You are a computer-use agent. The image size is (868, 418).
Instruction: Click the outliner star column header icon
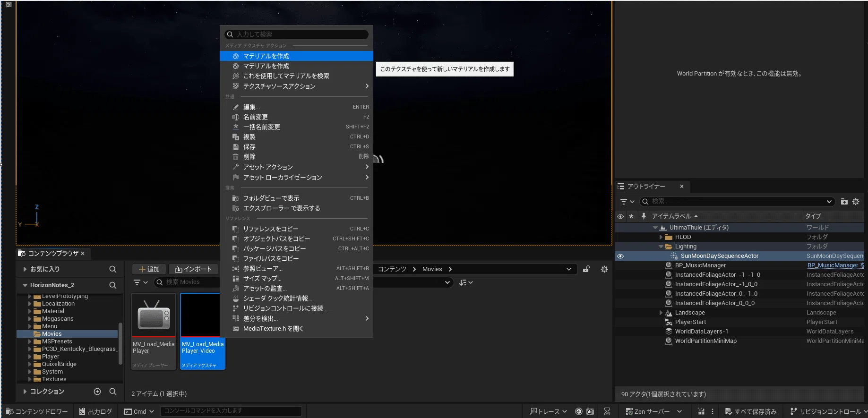pos(631,216)
